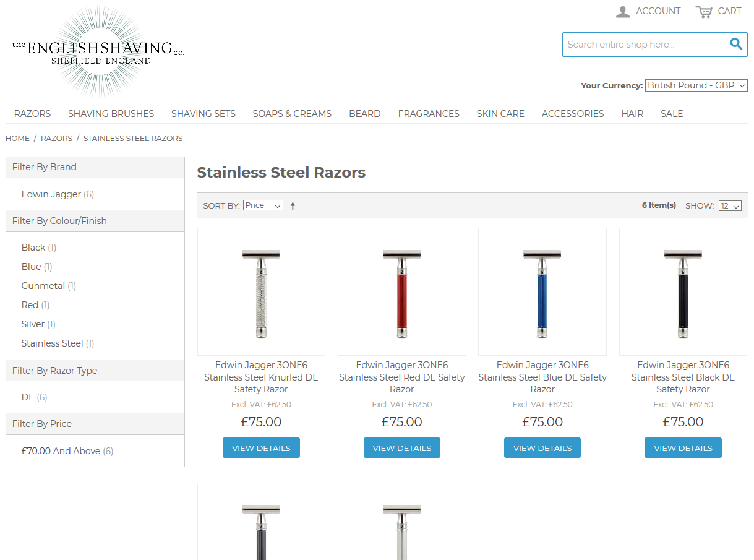Filter by Stainless Steel finish
The width and height of the screenshot is (754, 560).
pyautogui.click(x=58, y=343)
